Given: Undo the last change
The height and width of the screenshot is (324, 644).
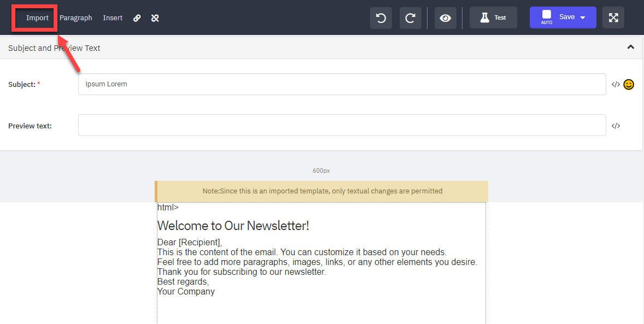Looking at the screenshot, I should click(x=380, y=17).
